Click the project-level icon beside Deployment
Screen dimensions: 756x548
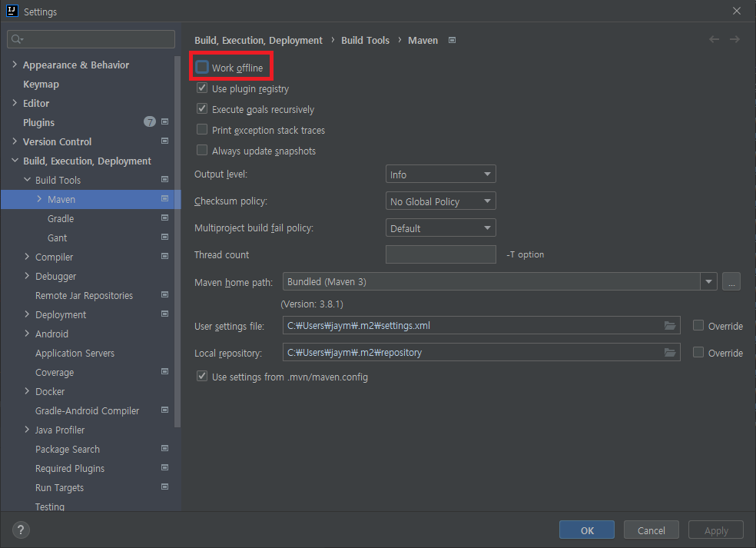pyautogui.click(x=165, y=314)
